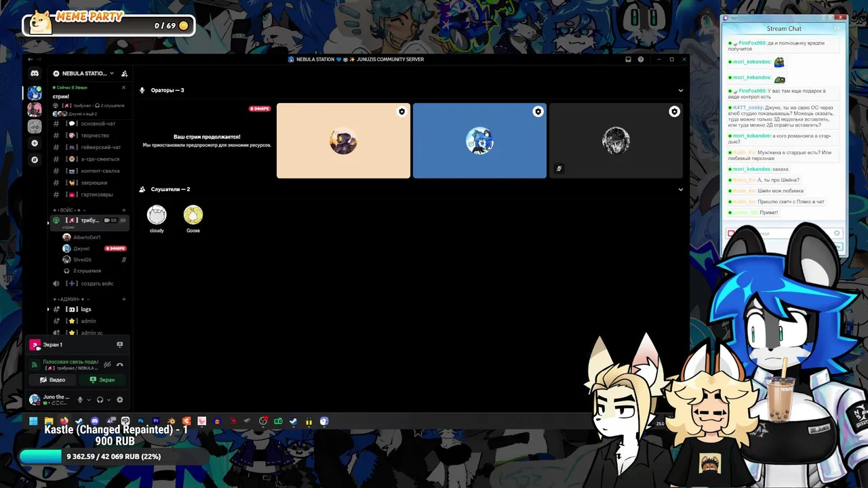
Task: Create a channel in АДМИН category
Action: 124,299
